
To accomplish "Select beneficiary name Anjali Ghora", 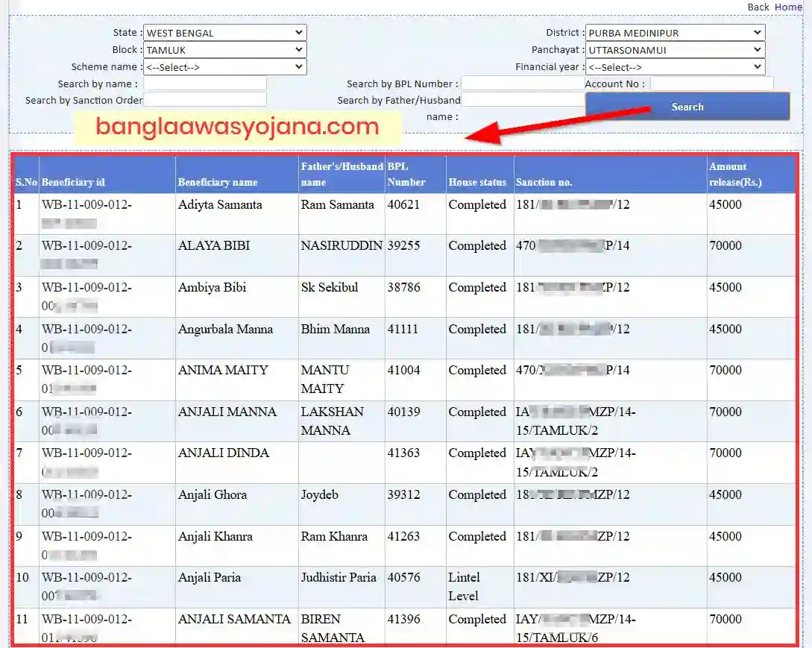I will pyautogui.click(x=213, y=494).
